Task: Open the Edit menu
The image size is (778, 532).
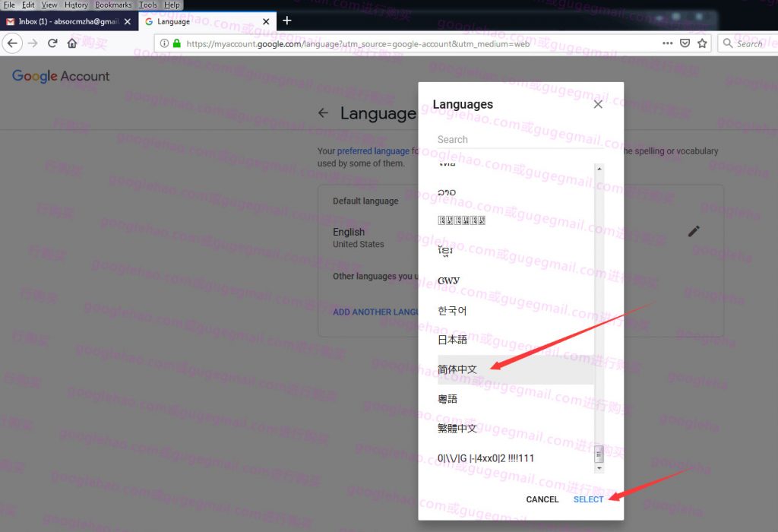Action: (x=28, y=5)
